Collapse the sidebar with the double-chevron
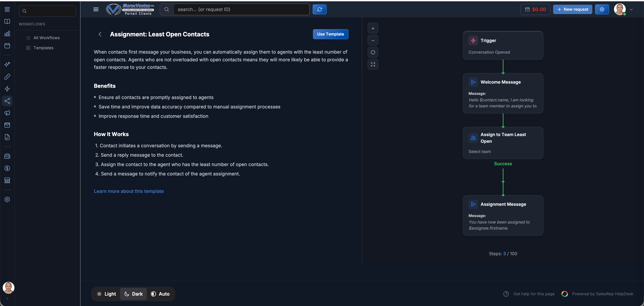The height and width of the screenshot is (306, 644). [7, 298]
